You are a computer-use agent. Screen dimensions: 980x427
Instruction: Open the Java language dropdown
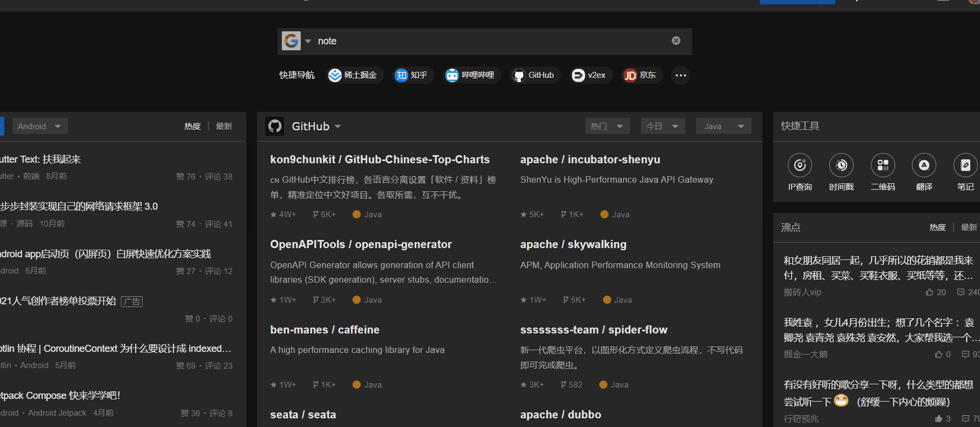tap(724, 126)
